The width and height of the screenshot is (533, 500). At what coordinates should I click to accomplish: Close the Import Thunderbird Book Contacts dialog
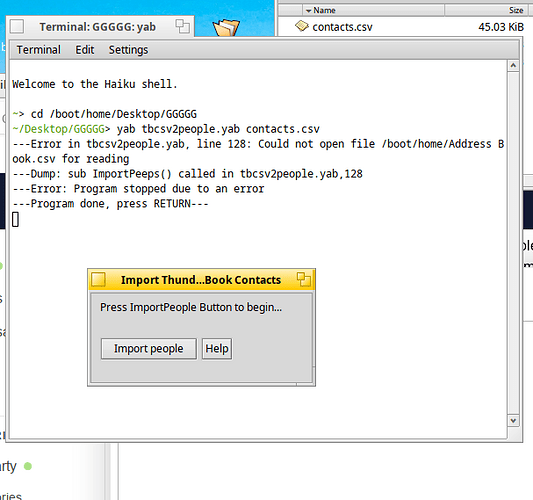coord(98,280)
